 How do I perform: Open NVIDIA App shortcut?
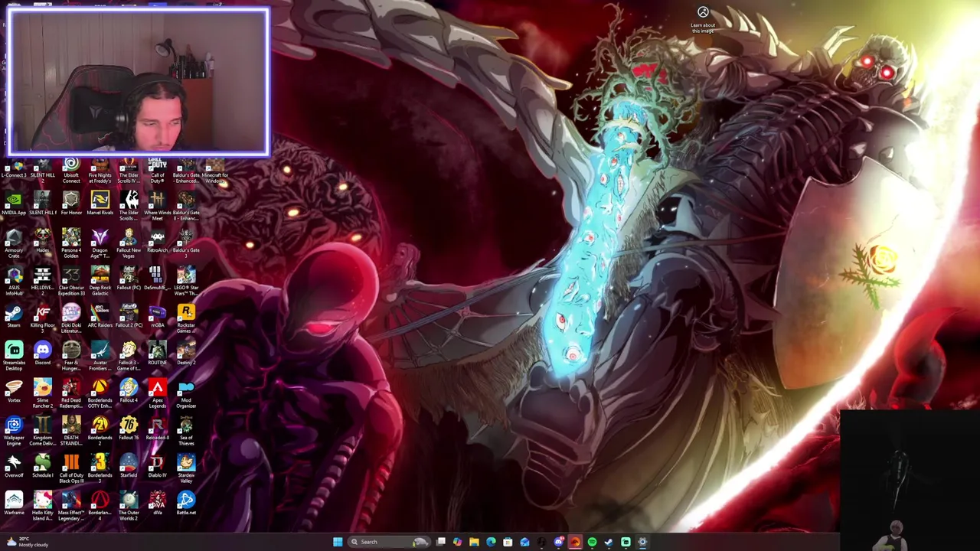coord(14,203)
